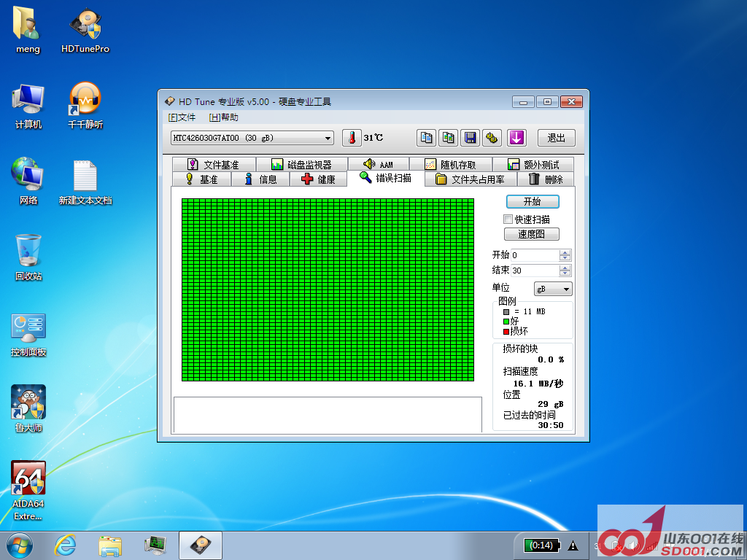
Task: Click the copy text to clipboard icon
Action: click(x=426, y=138)
